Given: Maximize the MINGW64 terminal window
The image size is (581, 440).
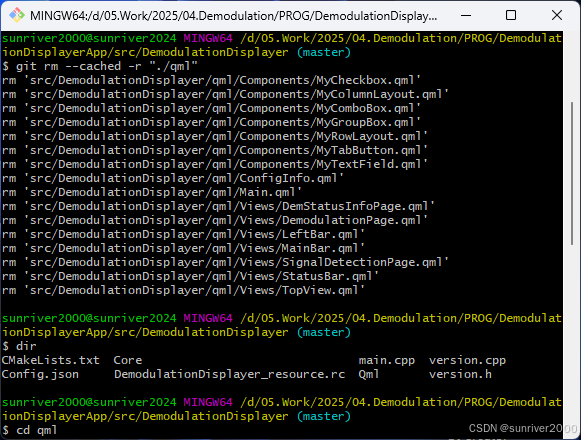Looking at the screenshot, I should click(511, 16).
